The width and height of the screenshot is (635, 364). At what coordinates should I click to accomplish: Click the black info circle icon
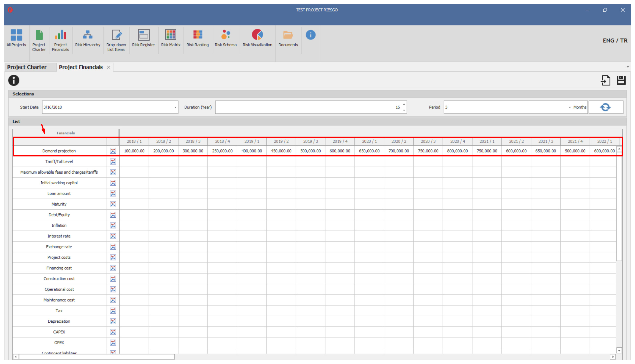point(13,80)
